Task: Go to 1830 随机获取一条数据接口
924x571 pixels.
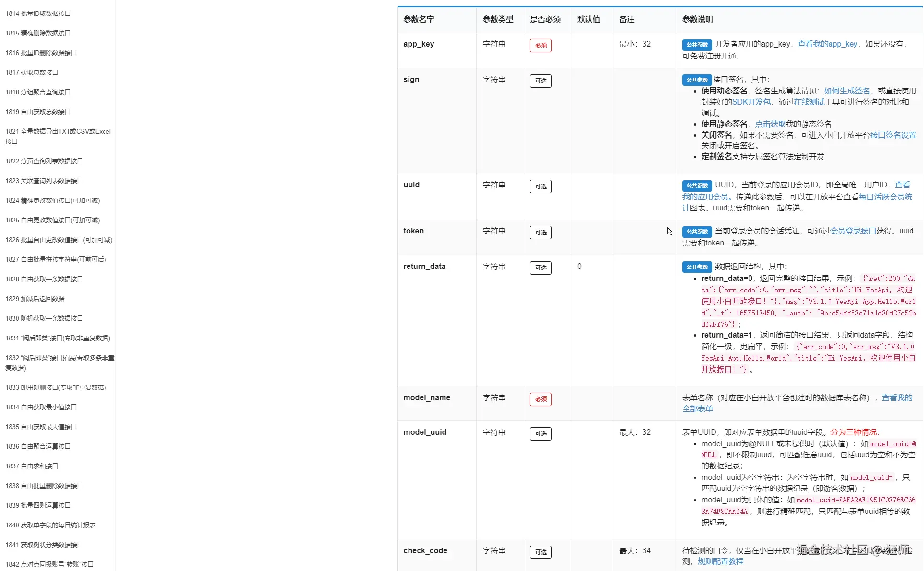Action: tap(44, 318)
